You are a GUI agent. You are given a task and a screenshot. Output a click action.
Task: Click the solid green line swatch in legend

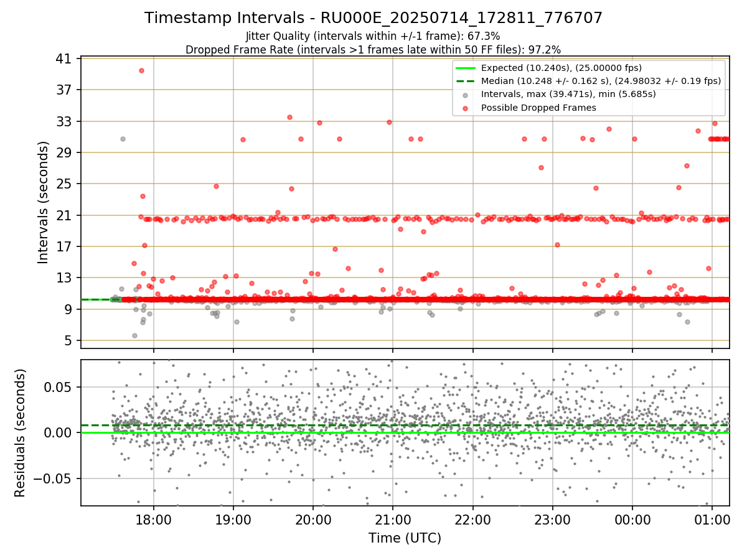tap(466, 68)
